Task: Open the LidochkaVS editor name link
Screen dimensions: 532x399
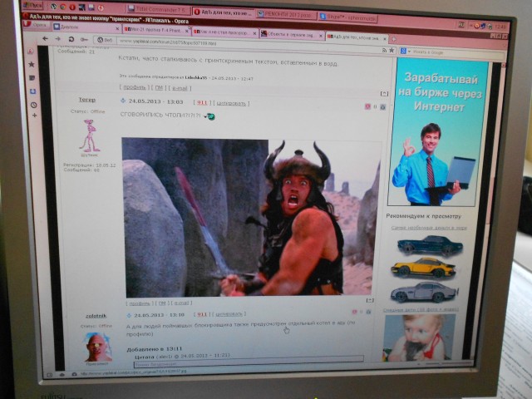Action: (196, 77)
